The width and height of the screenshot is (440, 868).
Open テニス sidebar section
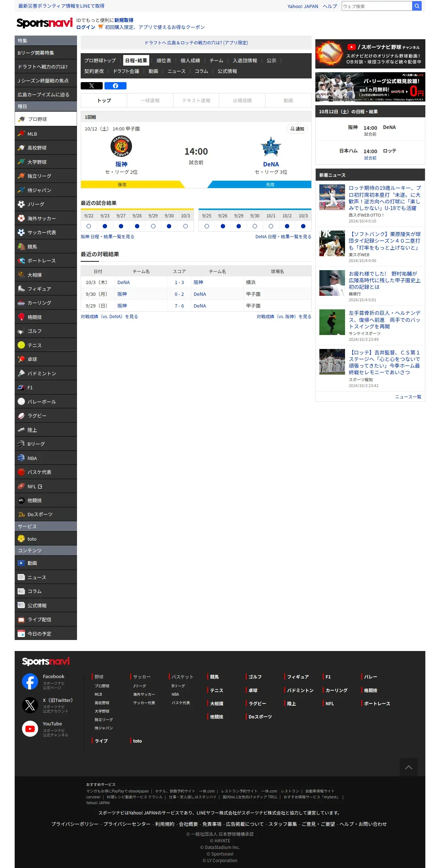point(46,345)
